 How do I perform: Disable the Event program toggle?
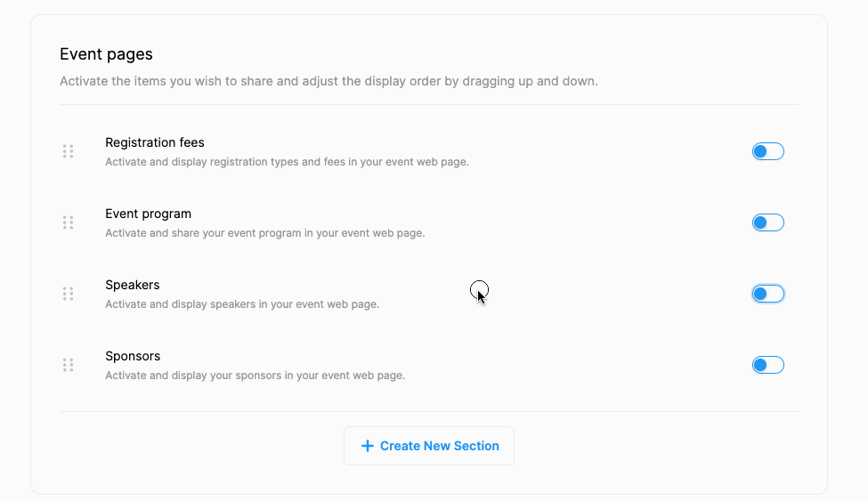(x=767, y=222)
